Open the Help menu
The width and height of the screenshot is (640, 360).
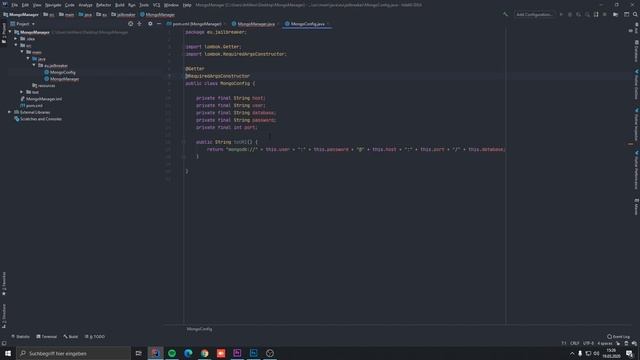click(x=187, y=5)
